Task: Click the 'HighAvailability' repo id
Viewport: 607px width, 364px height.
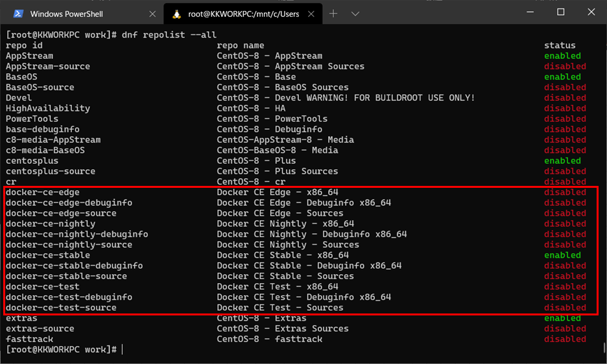Action: (47, 108)
